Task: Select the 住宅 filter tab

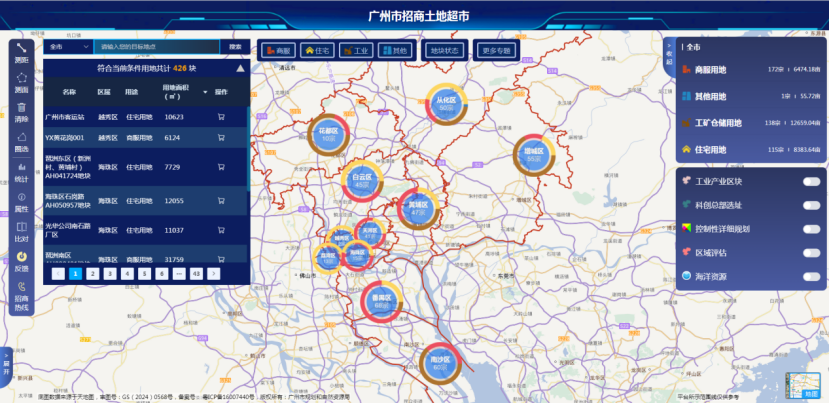Action: pyautogui.click(x=318, y=49)
